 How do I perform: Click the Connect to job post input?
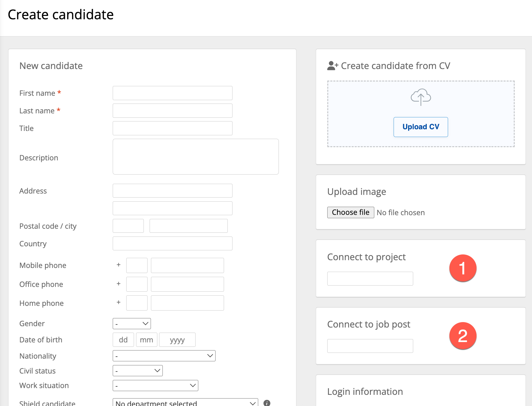tap(370, 346)
